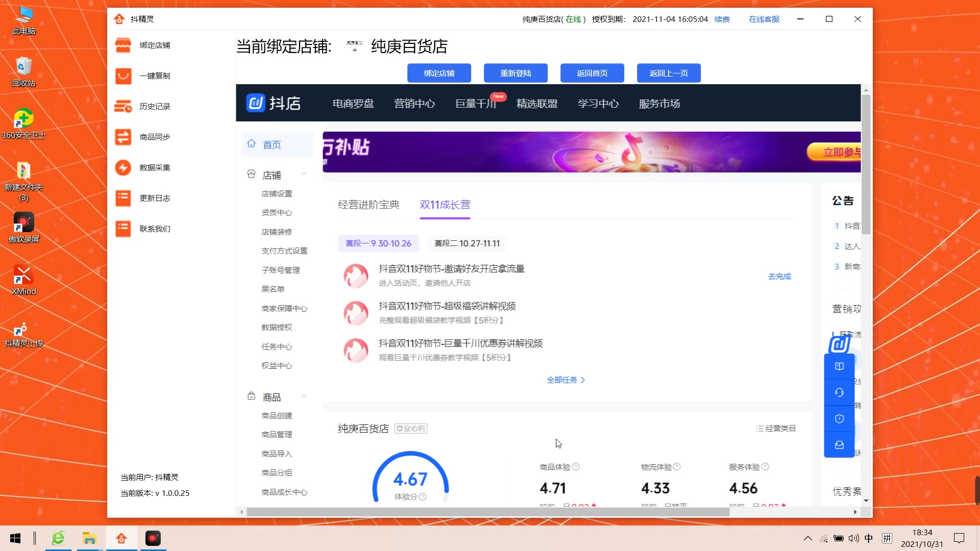Click the 首页 home icon
The image size is (980, 551).
point(251,144)
